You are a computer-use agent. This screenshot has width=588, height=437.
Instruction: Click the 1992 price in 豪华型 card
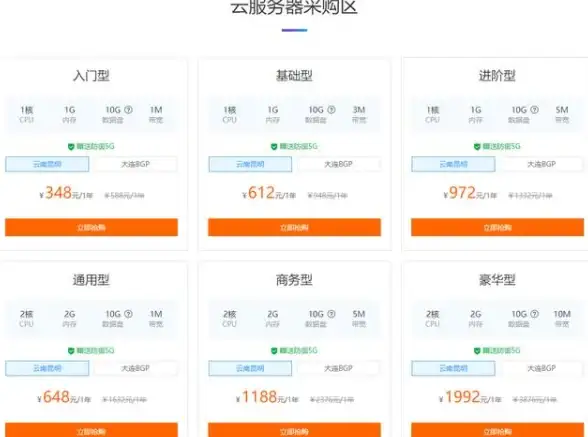click(x=462, y=397)
